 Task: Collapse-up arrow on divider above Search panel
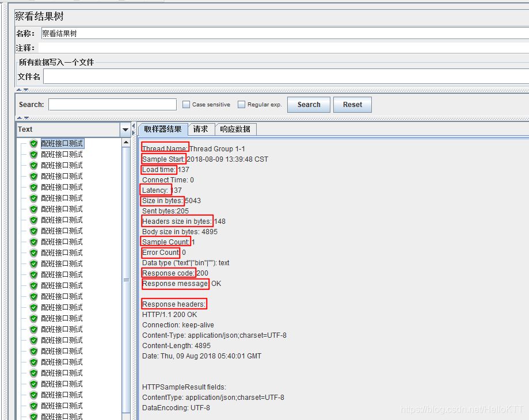(x=19, y=90)
